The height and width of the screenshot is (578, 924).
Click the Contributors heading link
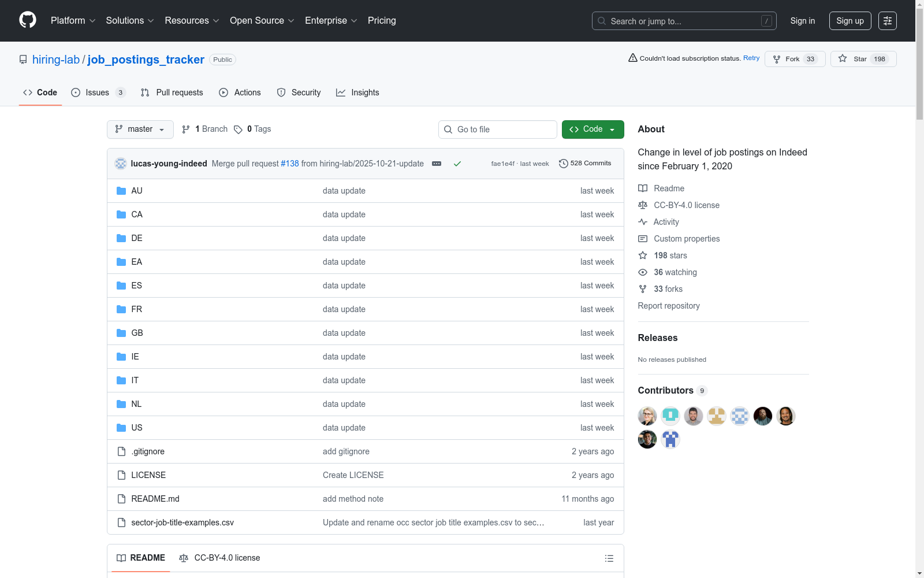point(666,390)
